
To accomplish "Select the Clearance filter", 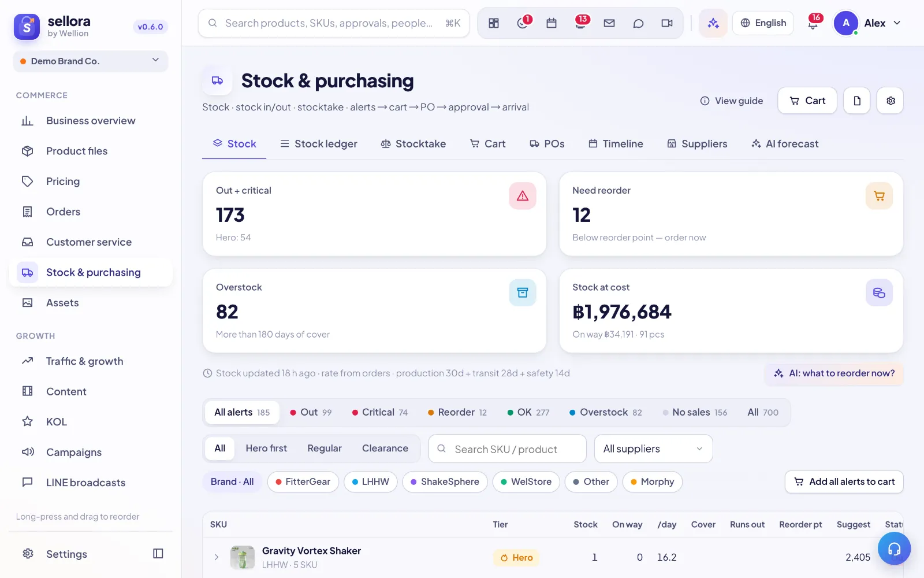I will (x=385, y=449).
